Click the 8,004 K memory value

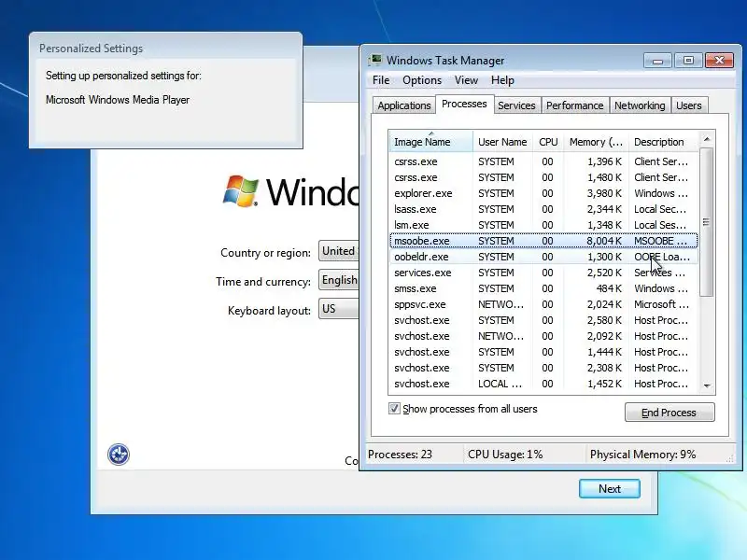[604, 241]
